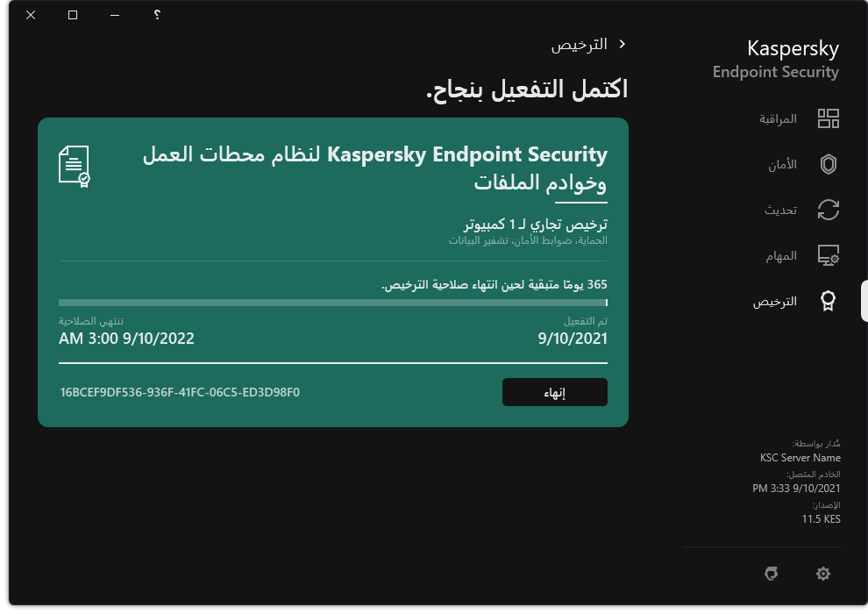
Task: Open the support chat icon near the gear
Action: click(771, 574)
